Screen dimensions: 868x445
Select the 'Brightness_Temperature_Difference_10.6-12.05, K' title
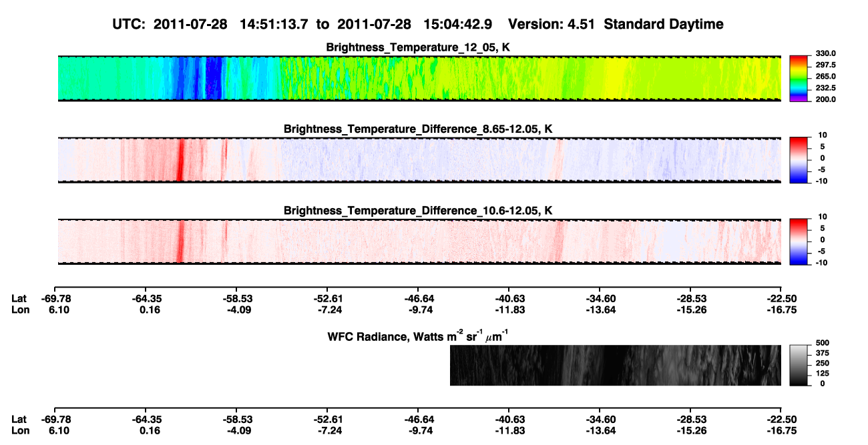(x=419, y=210)
